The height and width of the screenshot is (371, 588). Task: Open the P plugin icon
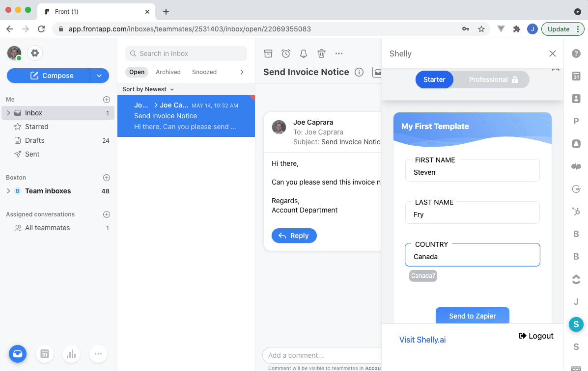tap(576, 121)
